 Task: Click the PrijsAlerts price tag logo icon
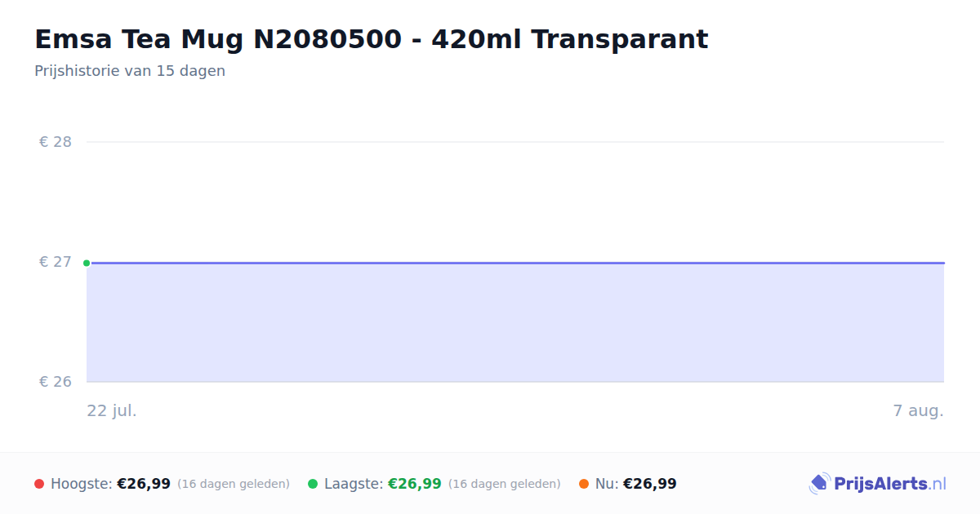click(x=820, y=484)
